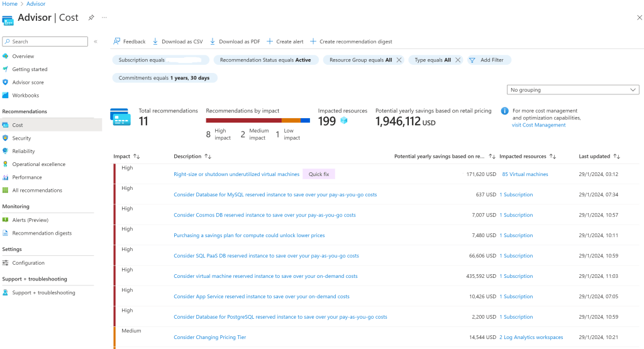Open the 85 Virtual machines link

tap(525, 175)
